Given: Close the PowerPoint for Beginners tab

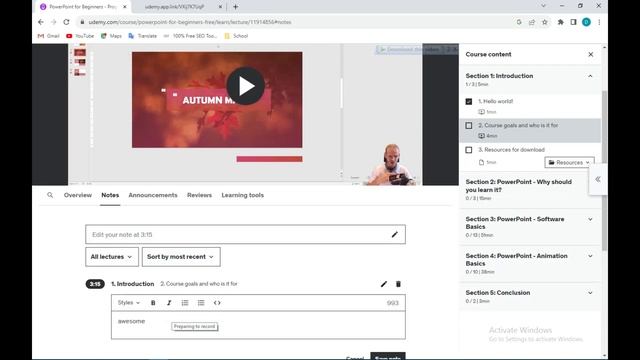Looking at the screenshot, I should [124, 7].
